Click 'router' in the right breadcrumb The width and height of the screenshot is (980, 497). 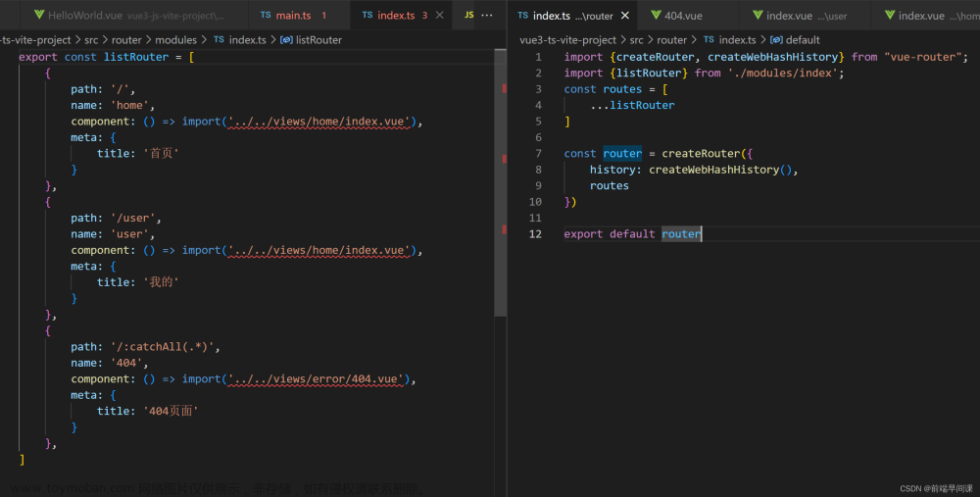tap(672, 39)
